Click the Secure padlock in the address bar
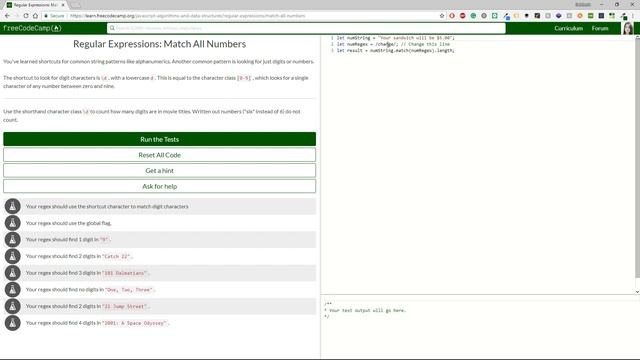 (46, 16)
